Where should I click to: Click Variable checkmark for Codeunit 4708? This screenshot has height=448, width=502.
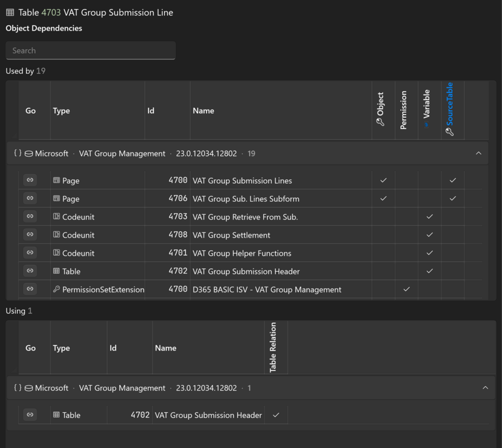pyautogui.click(x=429, y=235)
